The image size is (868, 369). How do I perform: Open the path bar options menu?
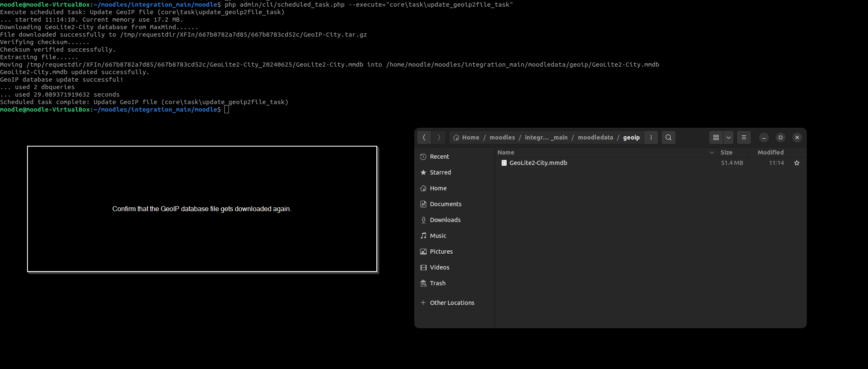(651, 137)
